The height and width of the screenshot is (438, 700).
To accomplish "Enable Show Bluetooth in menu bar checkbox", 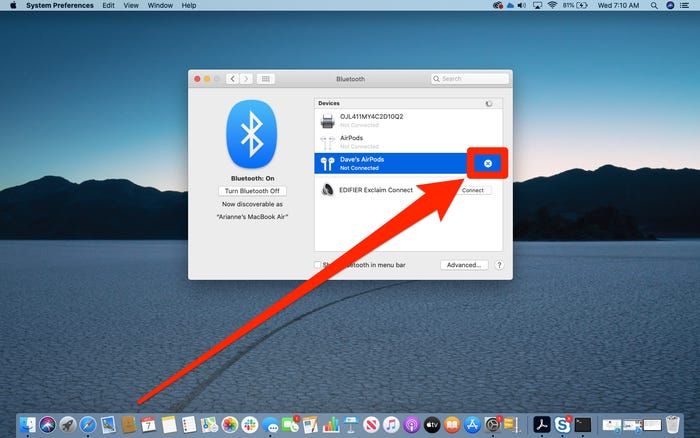I will click(x=317, y=265).
